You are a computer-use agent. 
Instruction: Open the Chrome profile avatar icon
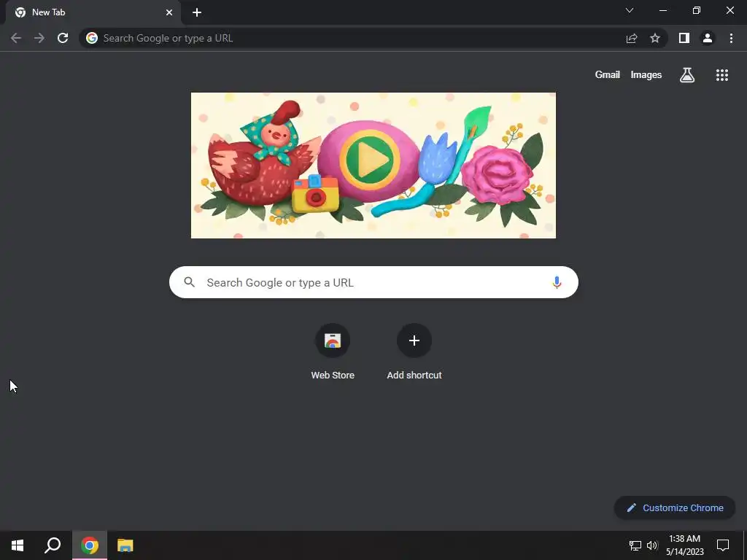point(708,38)
